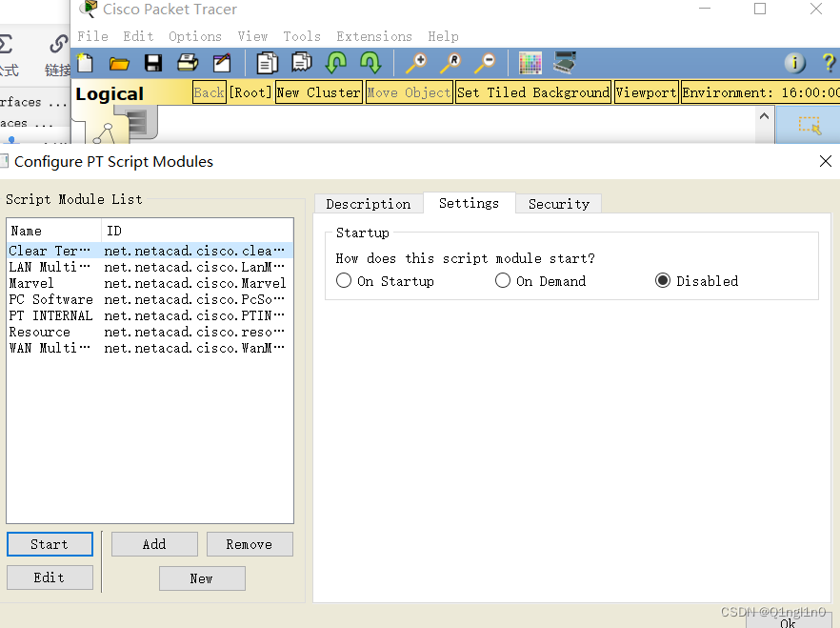Screen dimensions: 840x628
Task: Select the PC Software script module row
Action: (x=150, y=299)
